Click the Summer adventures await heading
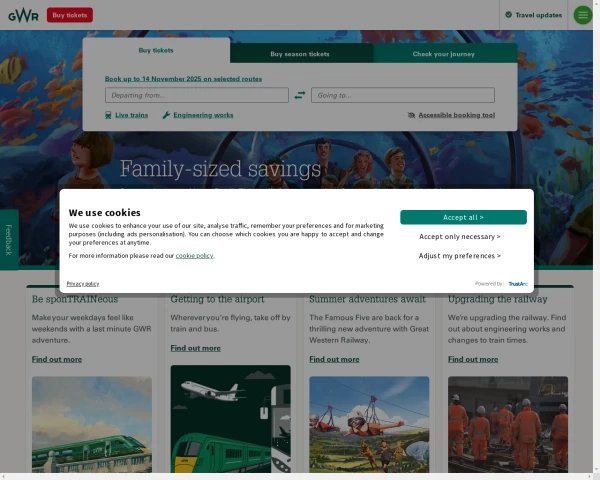 [367, 299]
